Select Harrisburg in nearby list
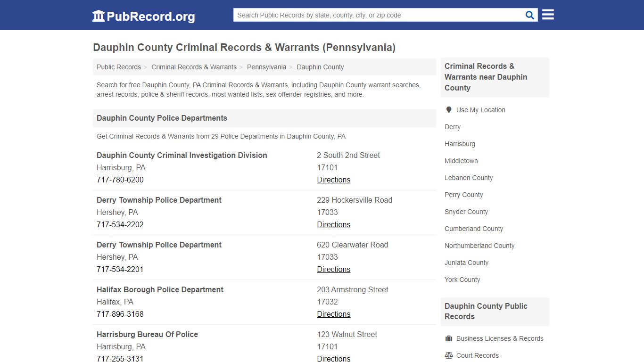This screenshot has height=362, width=644. click(460, 144)
